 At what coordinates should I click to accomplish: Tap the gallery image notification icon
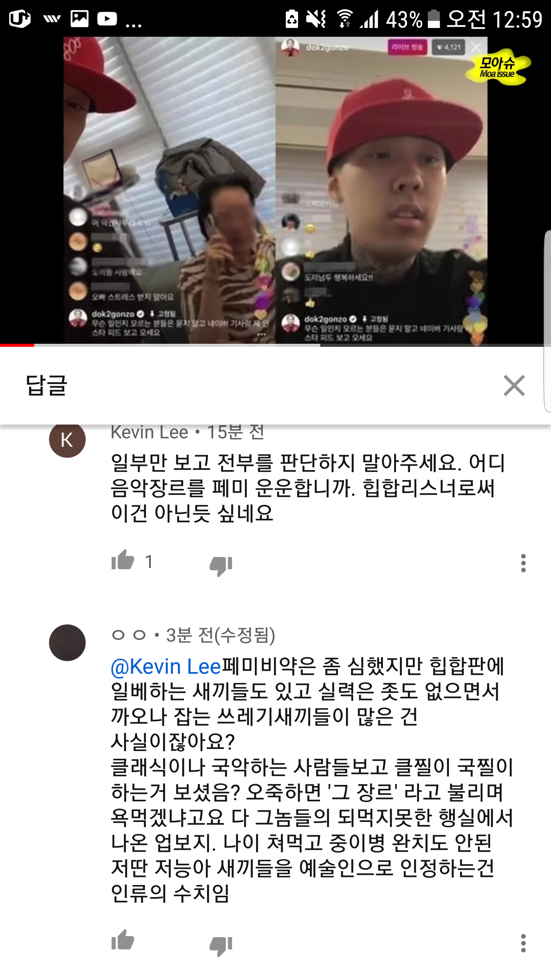pos(79,18)
